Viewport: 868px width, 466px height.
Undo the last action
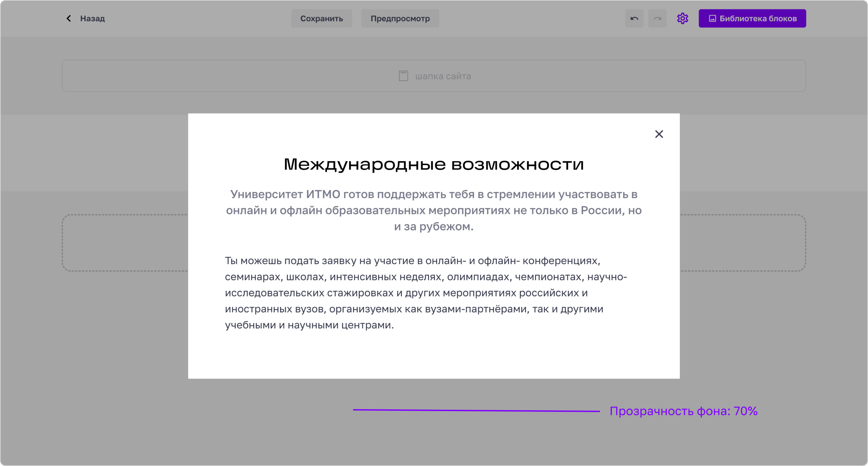pos(634,18)
